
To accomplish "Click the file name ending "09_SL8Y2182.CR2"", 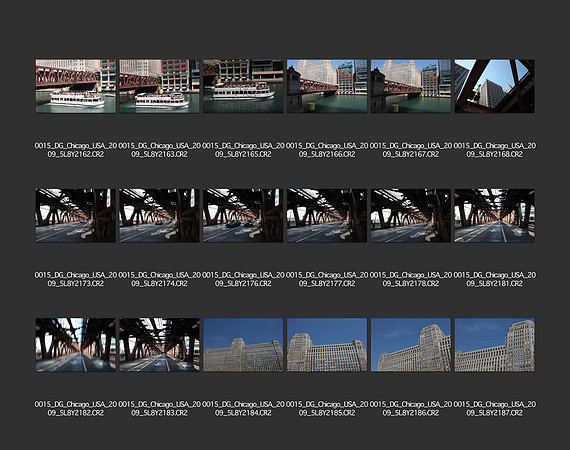I will [76, 409].
